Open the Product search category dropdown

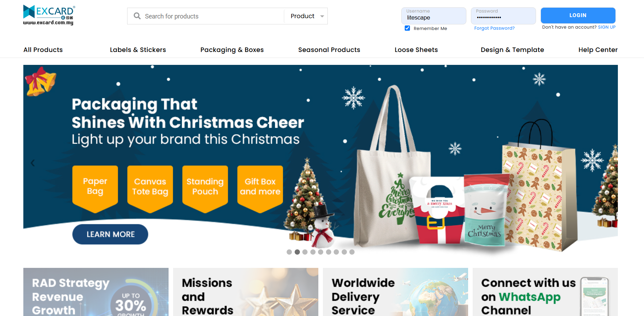pyautogui.click(x=306, y=16)
